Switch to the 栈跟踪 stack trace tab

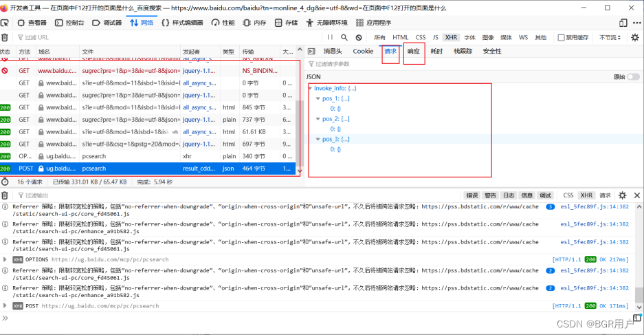[x=463, y=52]
